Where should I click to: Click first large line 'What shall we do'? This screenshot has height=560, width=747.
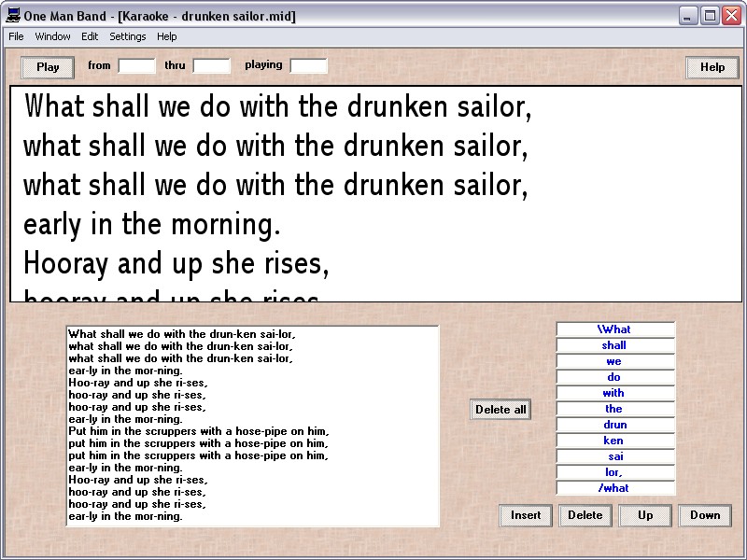point(277,106)
